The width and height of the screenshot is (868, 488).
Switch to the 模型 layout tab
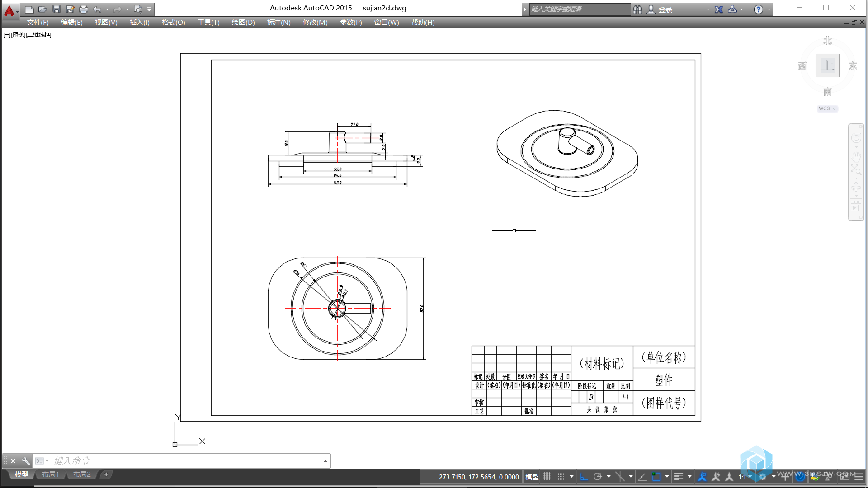(21, 474)
